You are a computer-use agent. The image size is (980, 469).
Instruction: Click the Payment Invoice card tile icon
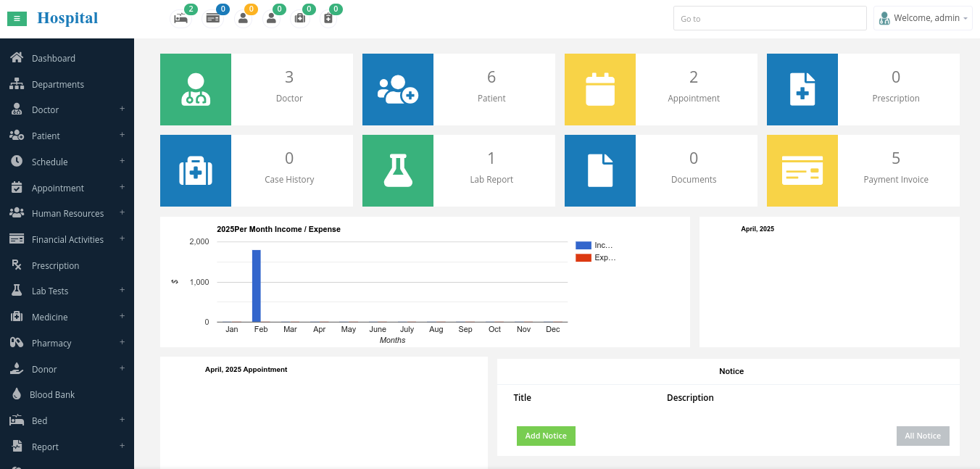coord(802,170)
